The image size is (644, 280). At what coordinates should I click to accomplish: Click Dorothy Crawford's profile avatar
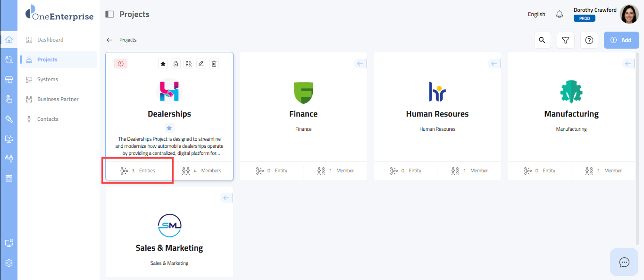[x=629, y=14]
